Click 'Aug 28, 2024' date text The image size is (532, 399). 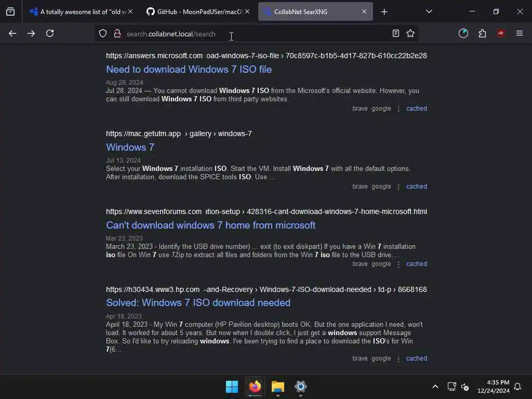[125, 83]
